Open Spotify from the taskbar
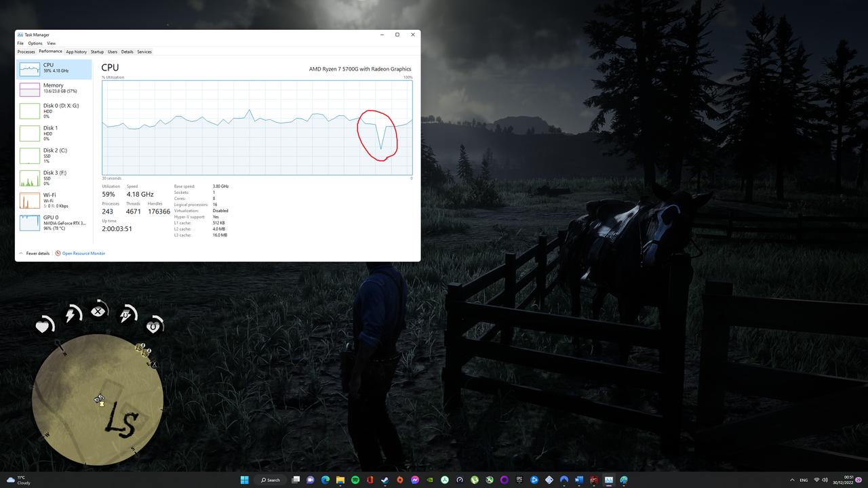This screenshot has width=868, height=488. click(355, 480)
